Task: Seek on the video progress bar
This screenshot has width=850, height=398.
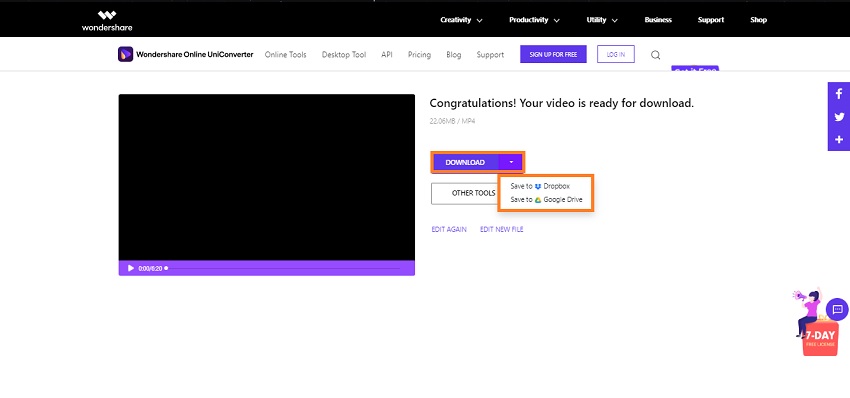Action: pos(284,268)
